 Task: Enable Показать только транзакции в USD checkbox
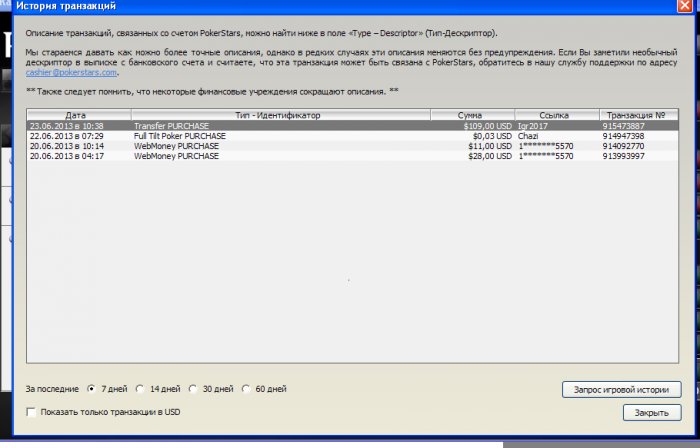coord(31,412)
